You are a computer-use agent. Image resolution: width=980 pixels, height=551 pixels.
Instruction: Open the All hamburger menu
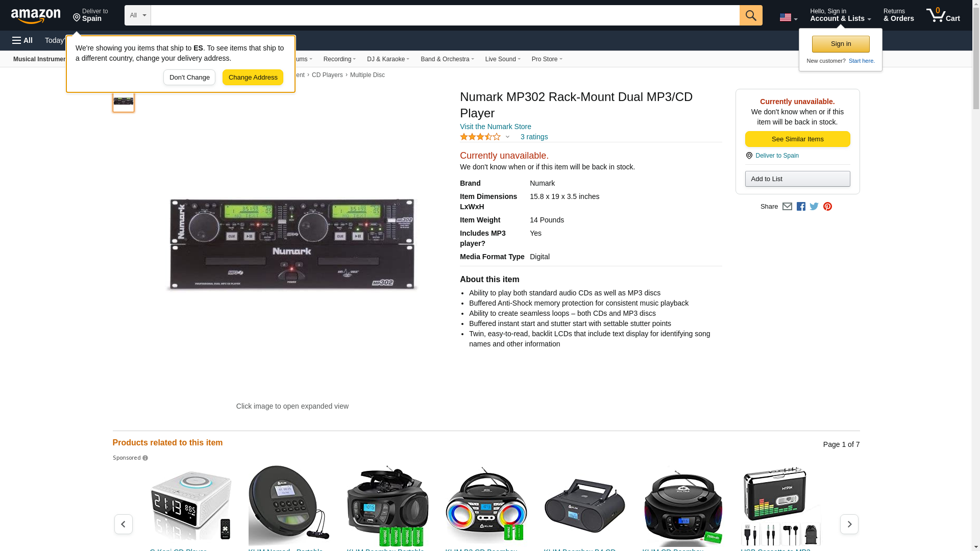click(22, 40)
